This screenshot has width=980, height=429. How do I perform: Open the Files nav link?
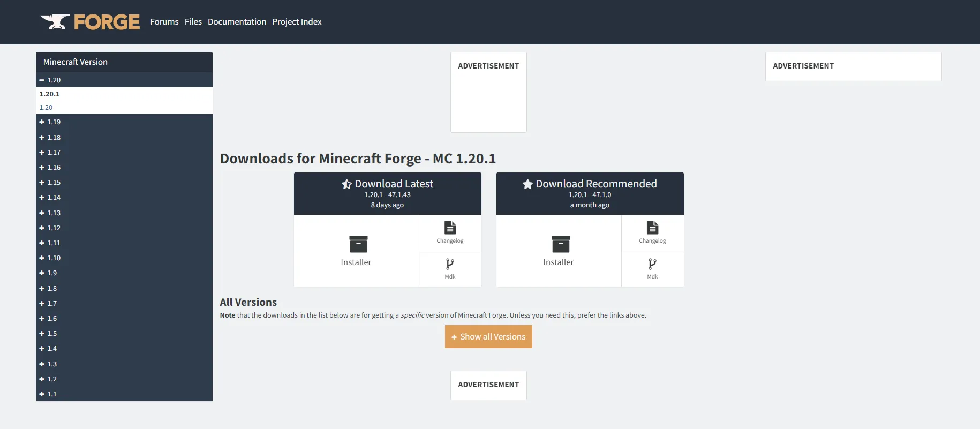click(193, 22)
